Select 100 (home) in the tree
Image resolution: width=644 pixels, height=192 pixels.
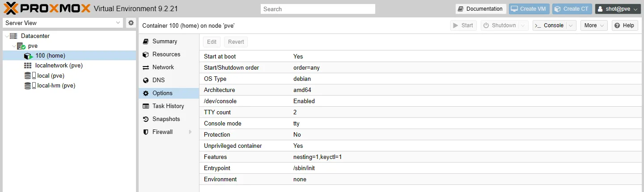(x=69, y=56)
